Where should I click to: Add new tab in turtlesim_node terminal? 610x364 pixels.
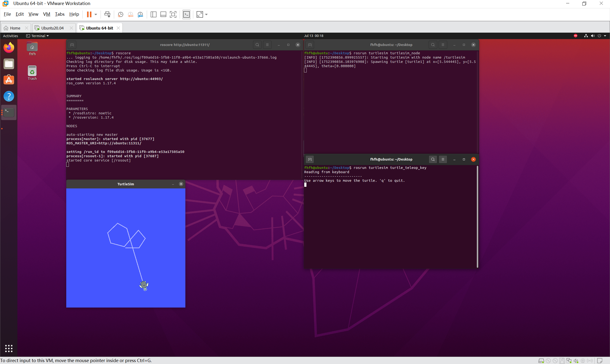(x=310, y=45)
